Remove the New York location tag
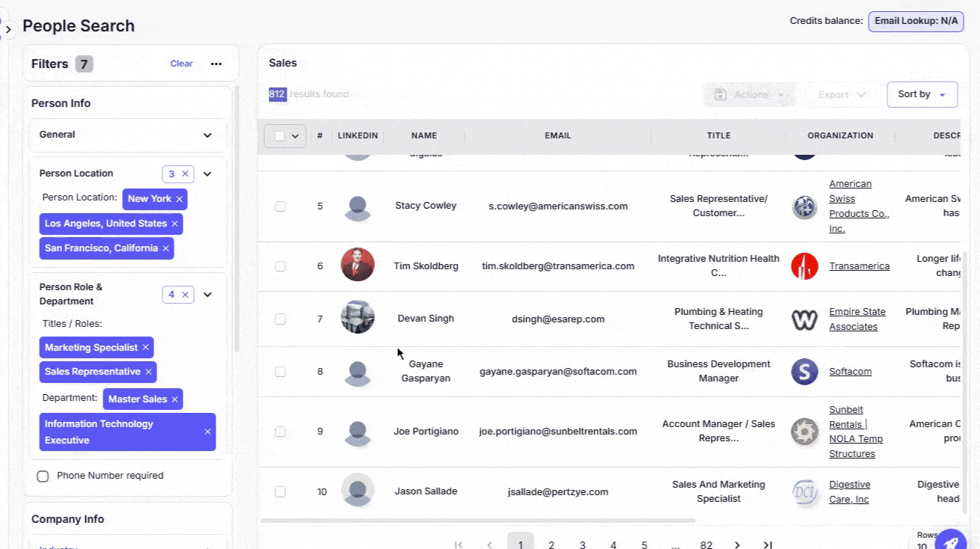The width and height of the screenshot is (980, 549). tap(180, 199)
